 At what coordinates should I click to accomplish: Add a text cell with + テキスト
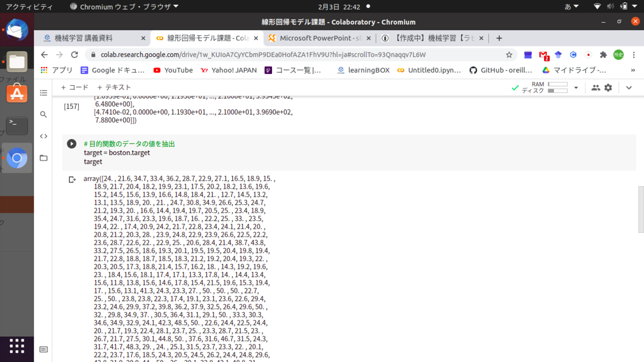(x=114, y=87)
